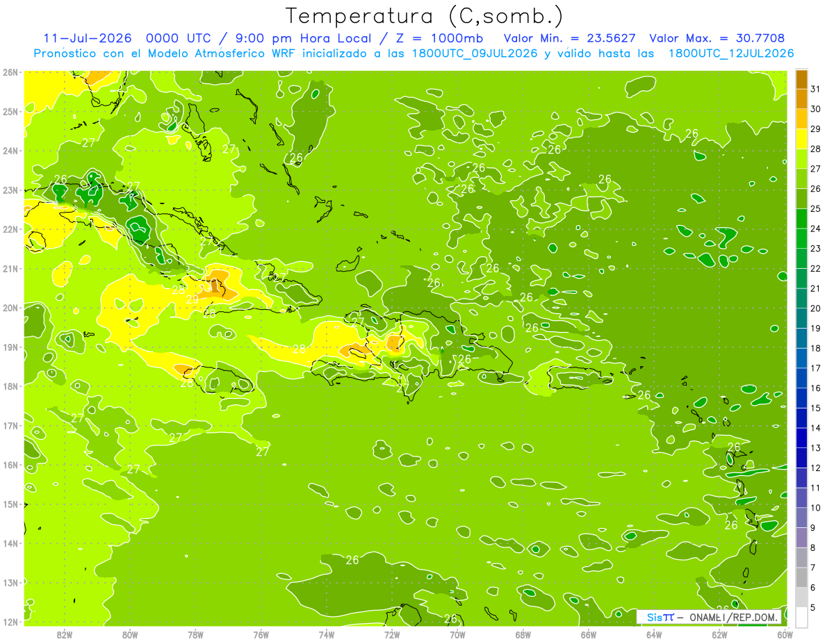Click the '25N' latitude axis label

(10, 111)
